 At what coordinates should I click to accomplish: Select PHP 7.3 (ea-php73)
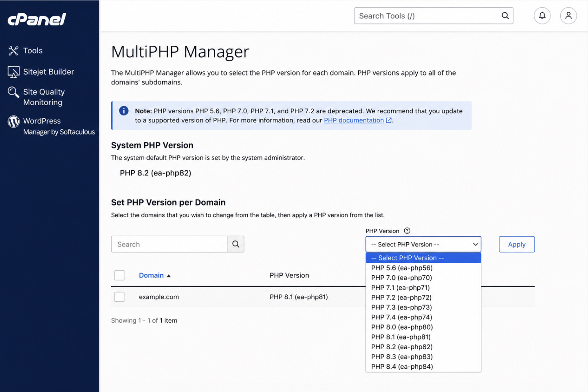(423, 307)
